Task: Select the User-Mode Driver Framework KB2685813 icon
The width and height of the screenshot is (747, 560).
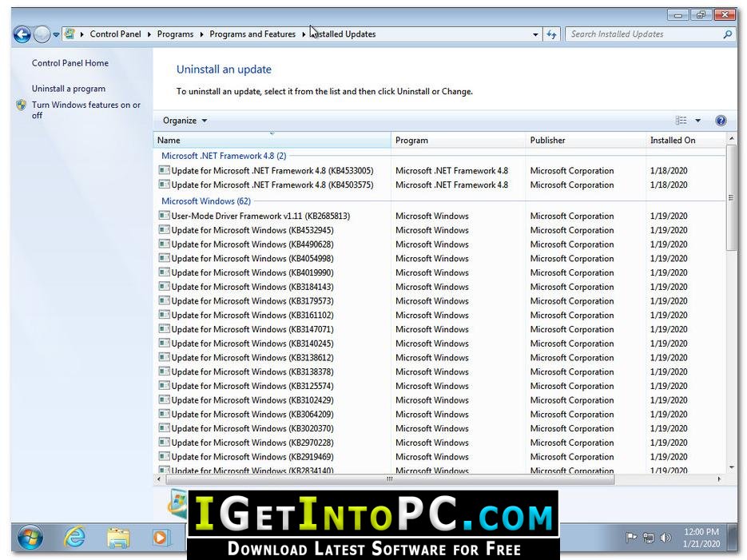Action: point(164,215)
